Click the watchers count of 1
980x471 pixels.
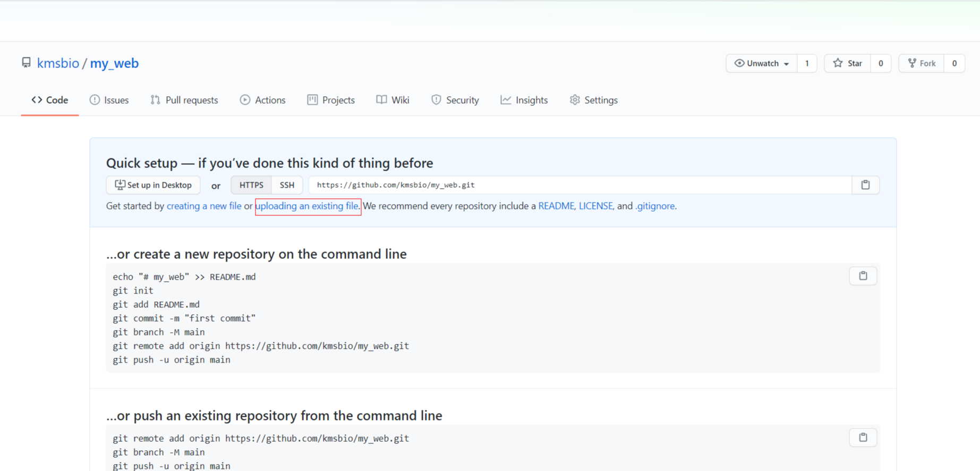[x=807, y=63]
